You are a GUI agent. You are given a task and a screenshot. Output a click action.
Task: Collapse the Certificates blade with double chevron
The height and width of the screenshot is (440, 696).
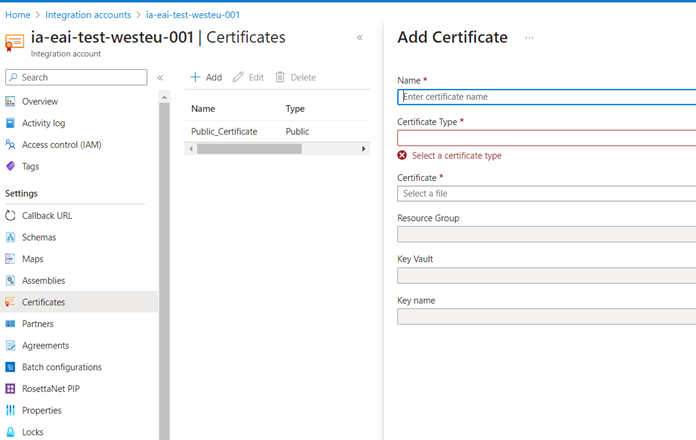[x=360, y=38]
